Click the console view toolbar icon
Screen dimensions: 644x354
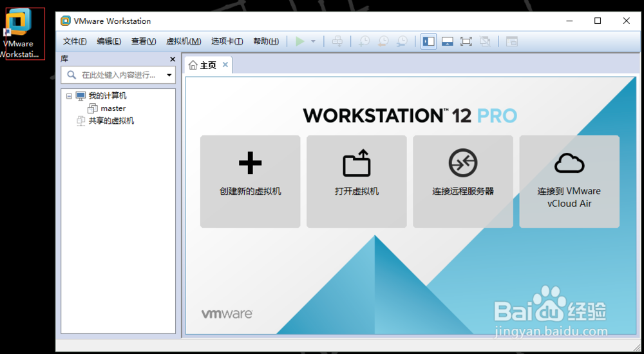pos(512,41)
